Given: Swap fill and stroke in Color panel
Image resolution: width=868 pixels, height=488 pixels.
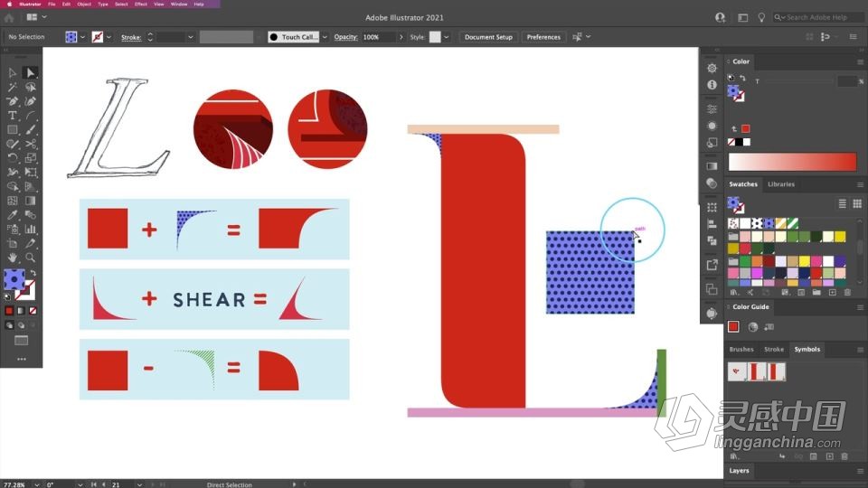Looking at the screenshot, I should tap(742, 78).
